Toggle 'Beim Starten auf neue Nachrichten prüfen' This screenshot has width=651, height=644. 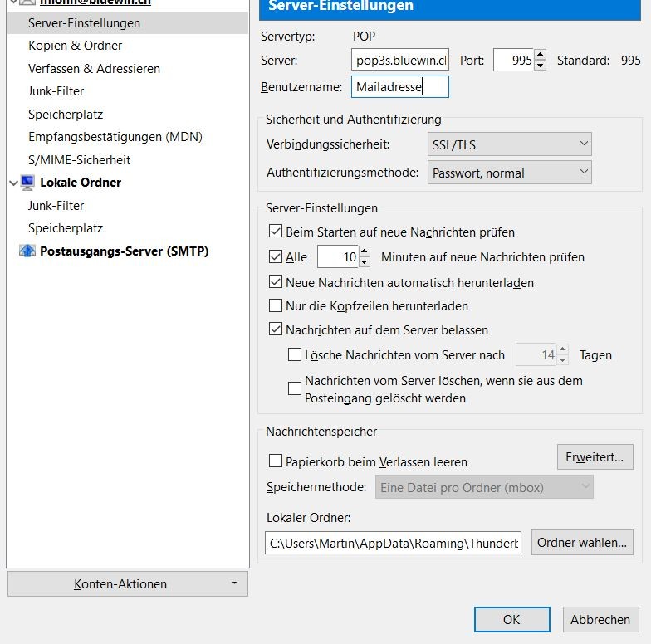tap(276, 232)
